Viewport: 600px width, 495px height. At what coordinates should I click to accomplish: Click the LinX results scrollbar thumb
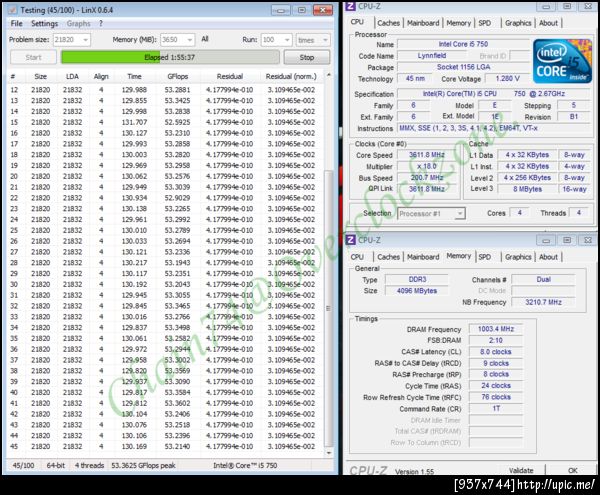pos(328,308)
